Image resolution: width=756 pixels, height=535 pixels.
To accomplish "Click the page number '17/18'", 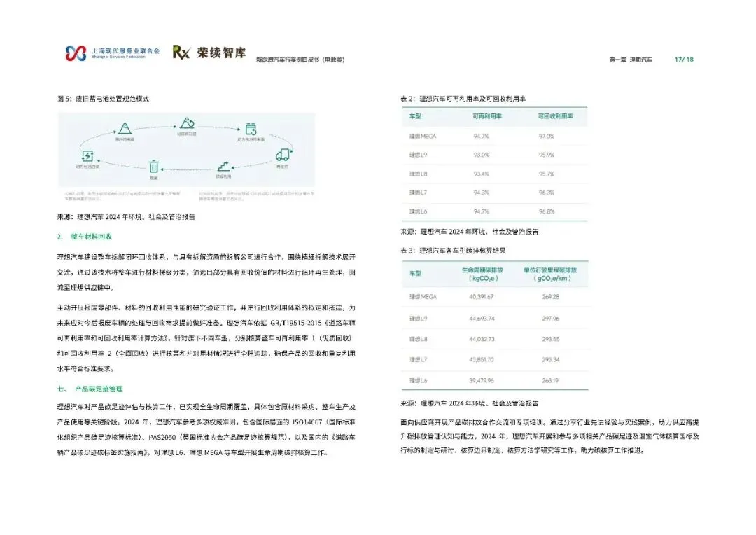I will point(684,60).
